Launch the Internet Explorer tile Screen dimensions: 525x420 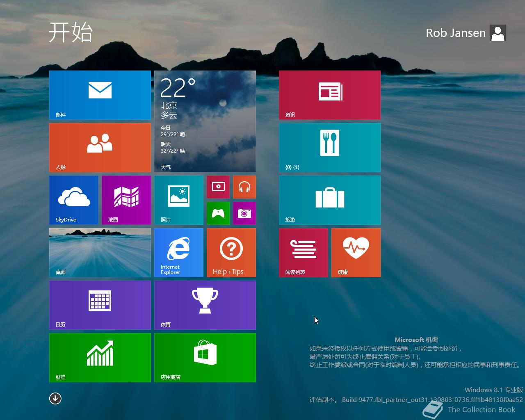[179, 253]
